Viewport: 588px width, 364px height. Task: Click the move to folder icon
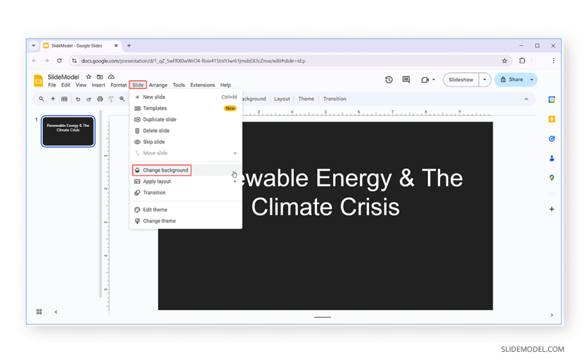[100, 77]
